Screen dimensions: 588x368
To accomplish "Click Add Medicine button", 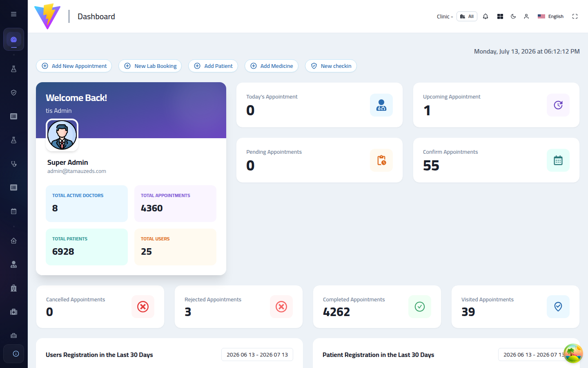I will coord(272,66).
